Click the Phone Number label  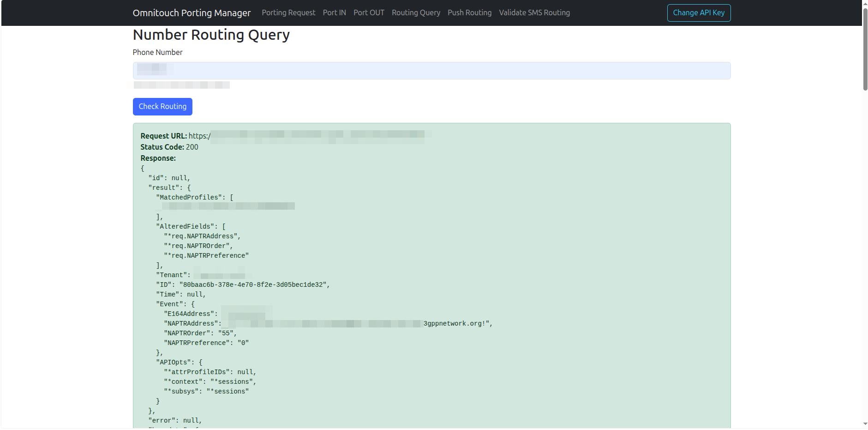[157, 53]
